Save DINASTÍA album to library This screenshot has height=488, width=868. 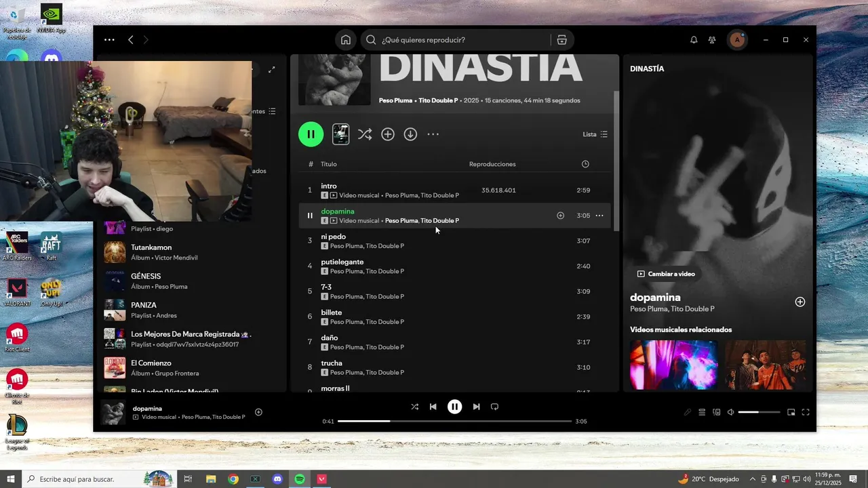click(x=388, y=134)
